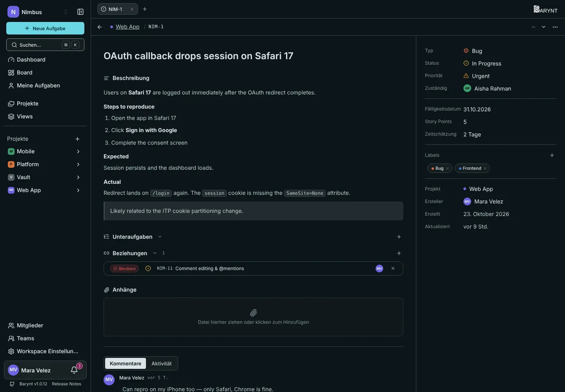Viewport: 565px width, 392px height.
Task: Click the task title OAuth callback
Action: [198, 56]
